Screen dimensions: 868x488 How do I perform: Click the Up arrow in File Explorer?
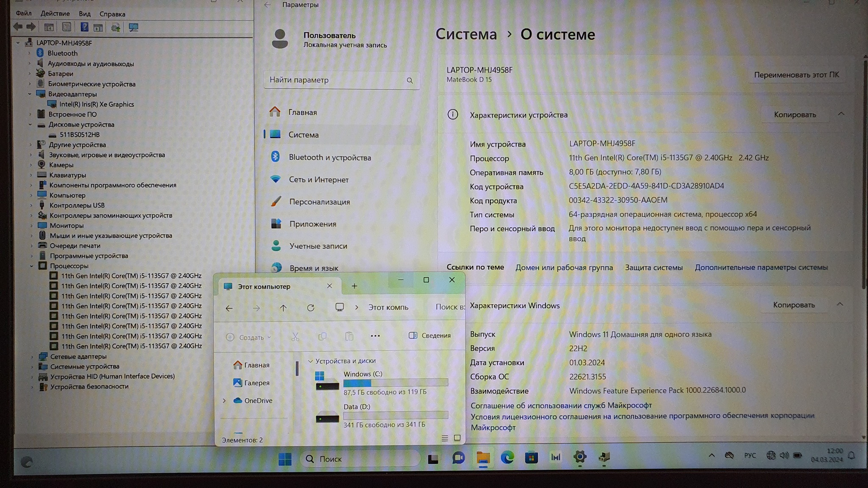coord(283,308)
